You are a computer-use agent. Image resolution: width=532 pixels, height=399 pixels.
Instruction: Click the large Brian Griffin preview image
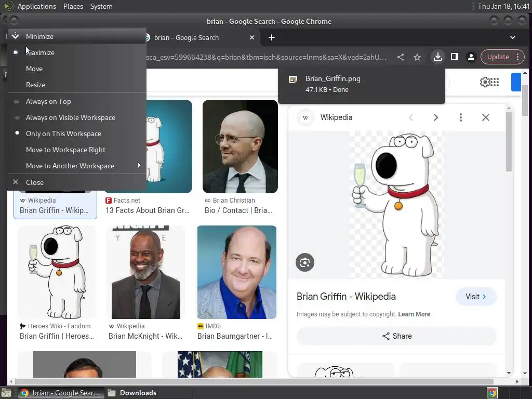tap(396, 205)
